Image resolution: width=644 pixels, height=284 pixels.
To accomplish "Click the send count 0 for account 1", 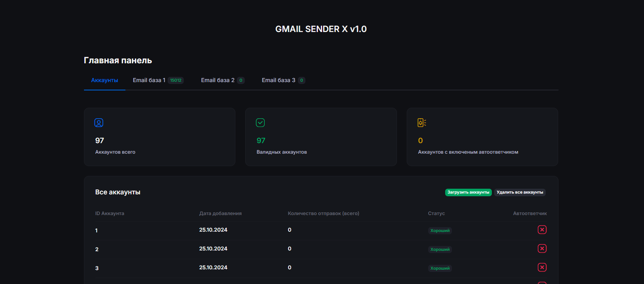I will 290,230.
